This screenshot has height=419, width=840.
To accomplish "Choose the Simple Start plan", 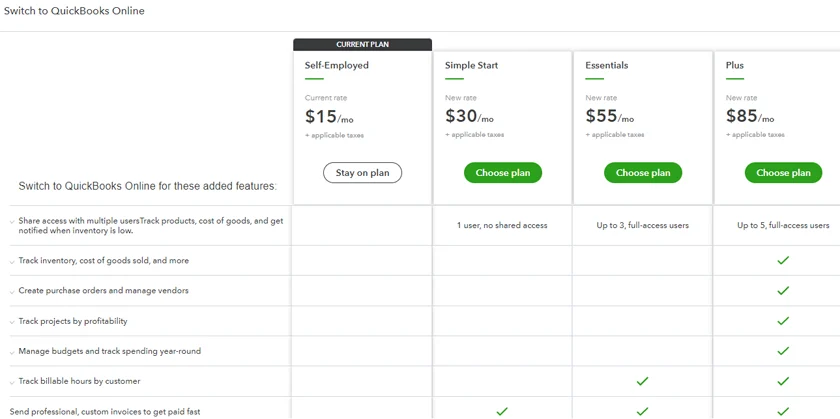I will pos(502,173).
